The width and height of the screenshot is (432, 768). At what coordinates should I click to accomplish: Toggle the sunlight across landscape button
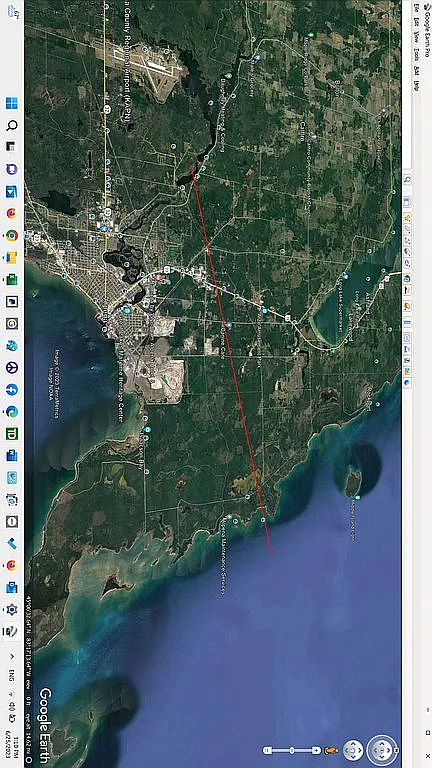[x=407, y=290]
